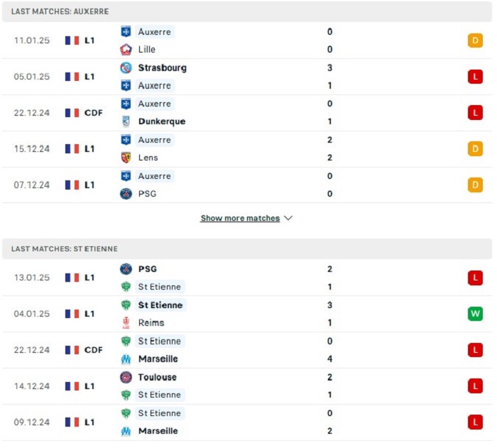This screenshot has width=497, height=448.
Task: Select Strasbourg team name
Action: (163, 68)
